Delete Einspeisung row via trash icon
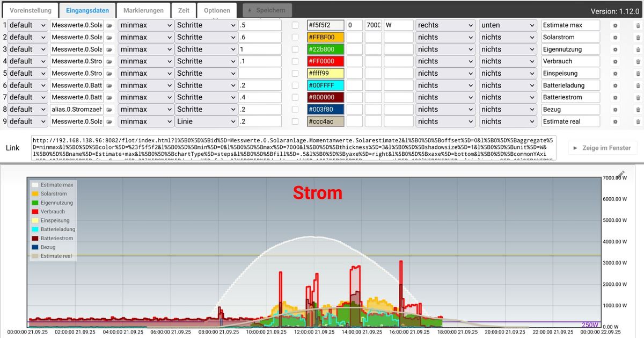 coord(638,73)
